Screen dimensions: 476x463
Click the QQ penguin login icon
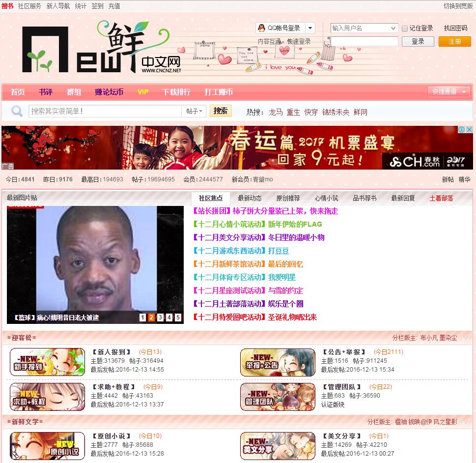click(261, 28)
